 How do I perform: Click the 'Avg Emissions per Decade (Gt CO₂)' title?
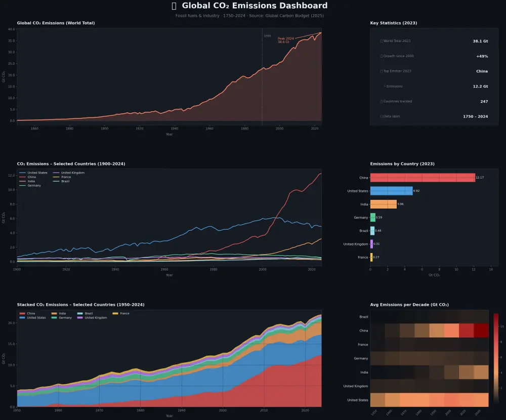409,305
